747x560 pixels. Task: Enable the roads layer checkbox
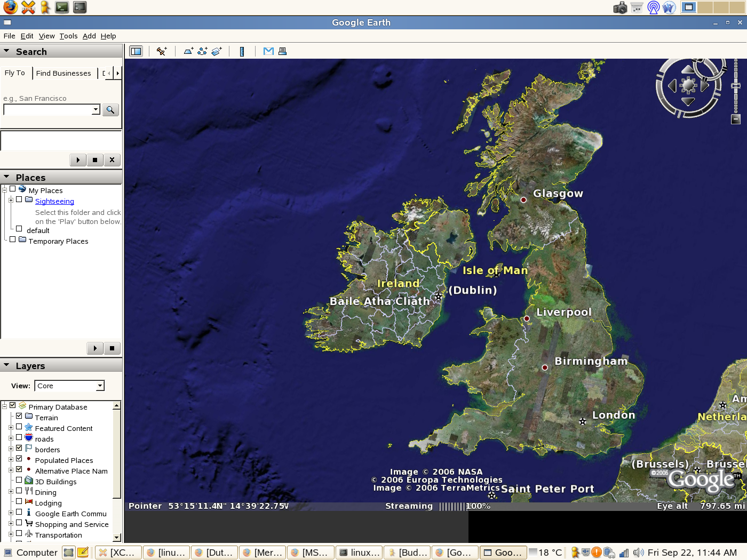point(19,437)
